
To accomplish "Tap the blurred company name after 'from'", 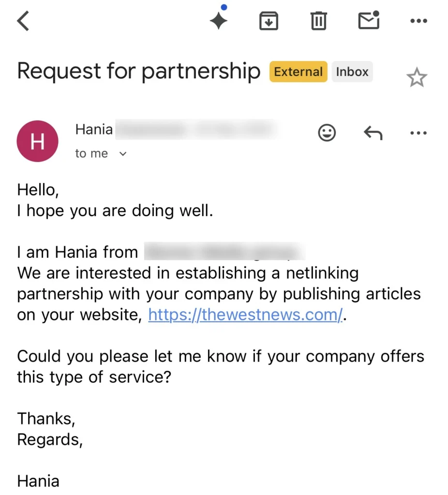I will click(x=225, y=252).
